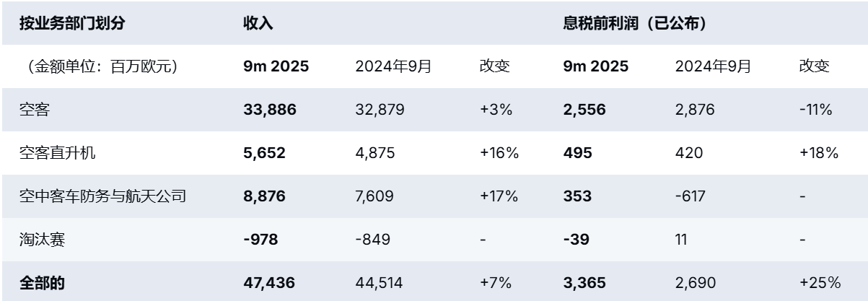Click the 息税前利润（已公布） header
This screenshot has width=868, height=301.
[634, 24]
